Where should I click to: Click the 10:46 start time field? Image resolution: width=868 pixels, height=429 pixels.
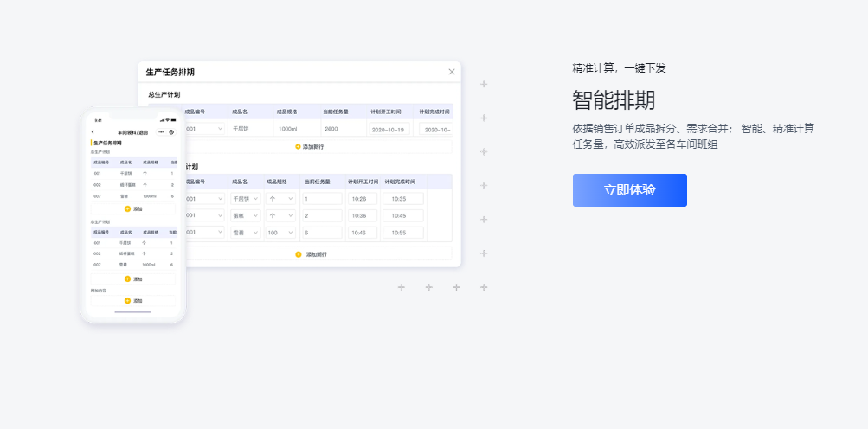(x=363, y=233)
